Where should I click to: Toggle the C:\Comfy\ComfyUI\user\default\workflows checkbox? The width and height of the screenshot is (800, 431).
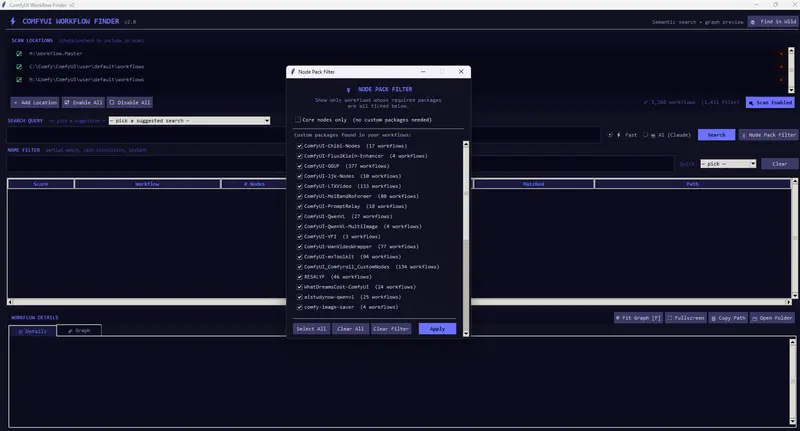tap(19, 67)
